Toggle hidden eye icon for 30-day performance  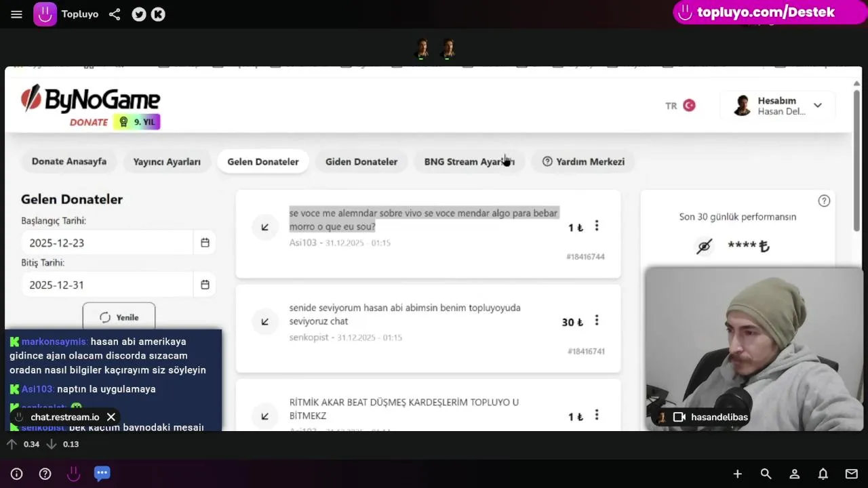coord(704,247)
